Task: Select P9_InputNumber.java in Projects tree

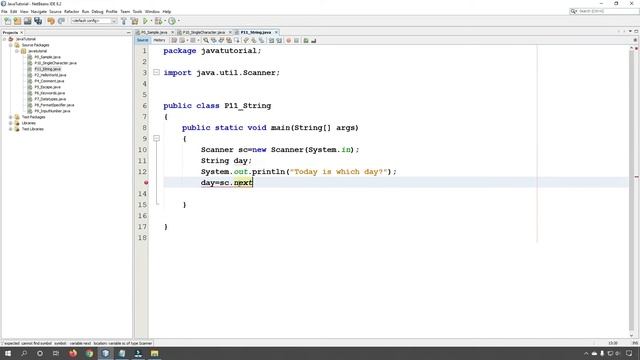Action: point(52,111)
